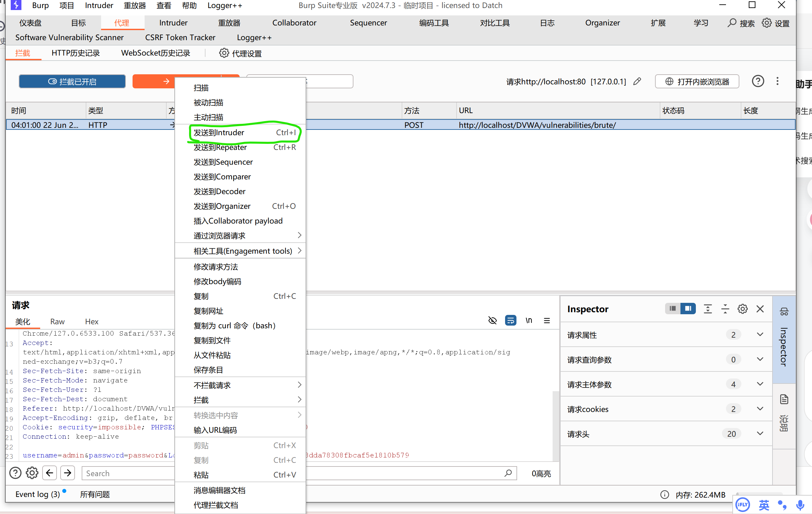Click the hamburger menu icon in request editor
812x514 pixels.
(x=547, y=321)
